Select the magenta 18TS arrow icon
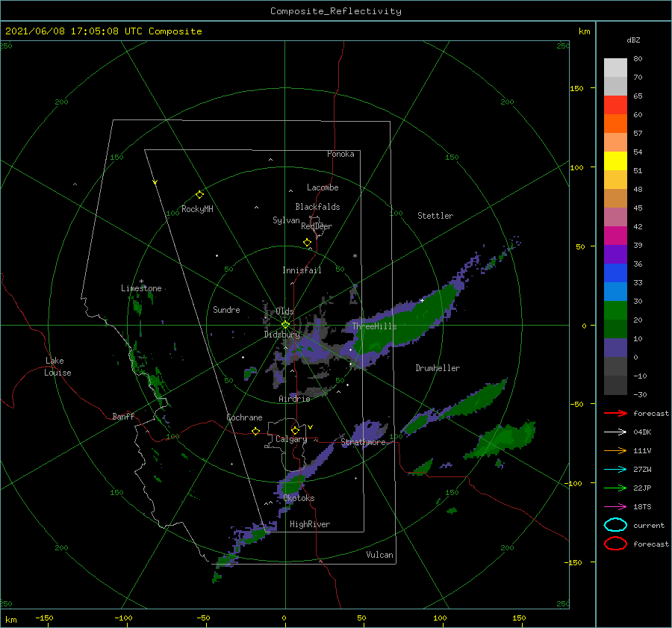Image resolution: width=672 pixels, height=628 pixels. 615,507
